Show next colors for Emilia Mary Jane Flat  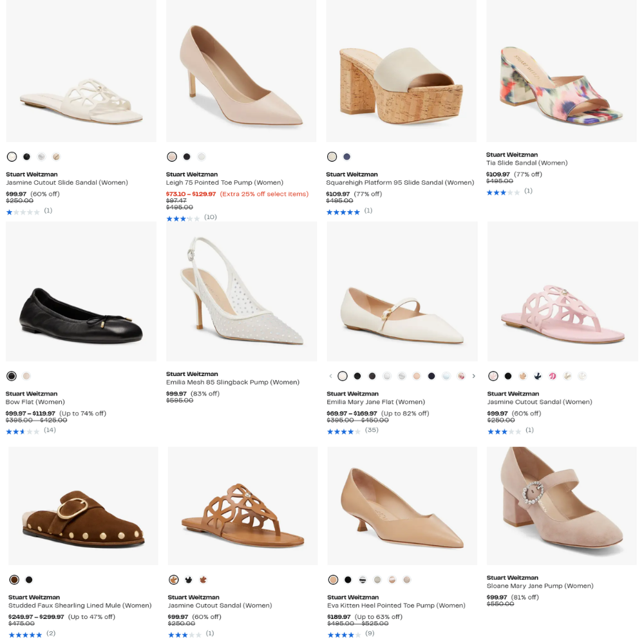pos(474,376)
